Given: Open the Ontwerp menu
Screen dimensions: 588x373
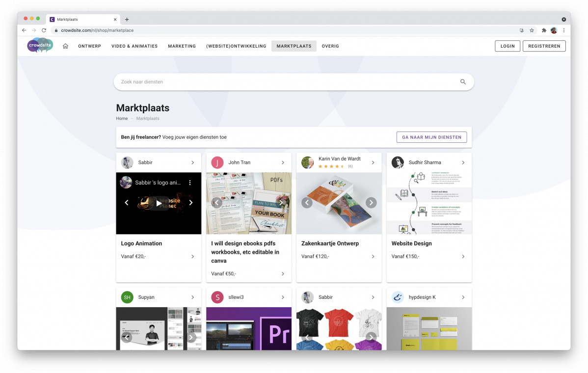Looking at the screenshot, I should click(89, 46).
